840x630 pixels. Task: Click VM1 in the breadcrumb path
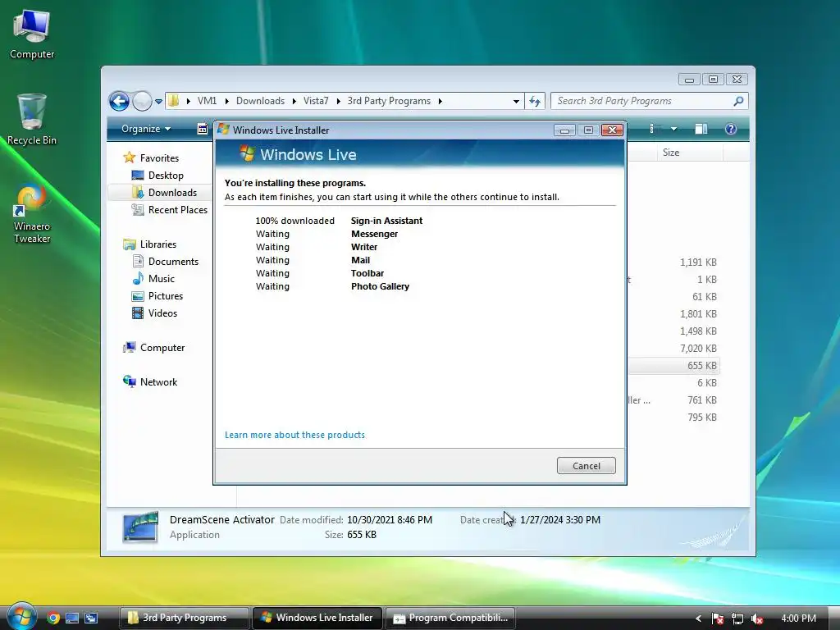[207, 101]
